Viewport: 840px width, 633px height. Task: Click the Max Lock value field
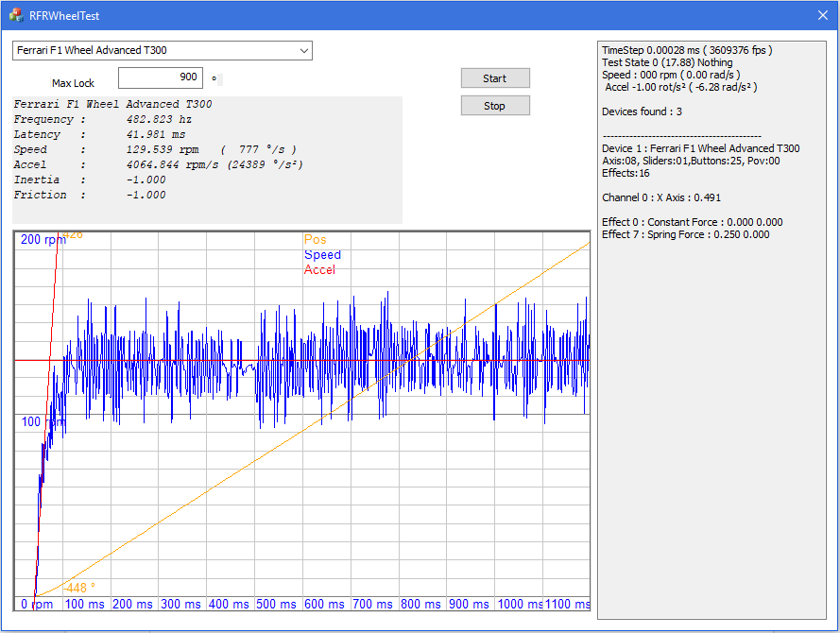pyautogui.click(x=160, y=77)
